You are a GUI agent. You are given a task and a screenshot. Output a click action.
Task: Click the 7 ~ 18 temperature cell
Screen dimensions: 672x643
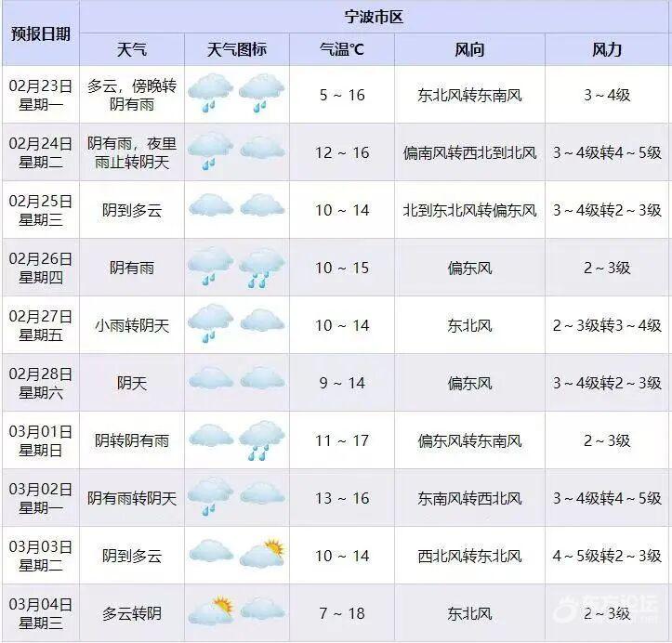point(341,613)
